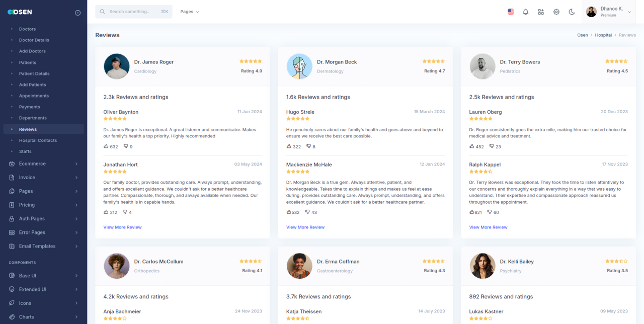Like Hugo Strele's review
The height and width of the screenshot is (324, 644).
(289, 146)
